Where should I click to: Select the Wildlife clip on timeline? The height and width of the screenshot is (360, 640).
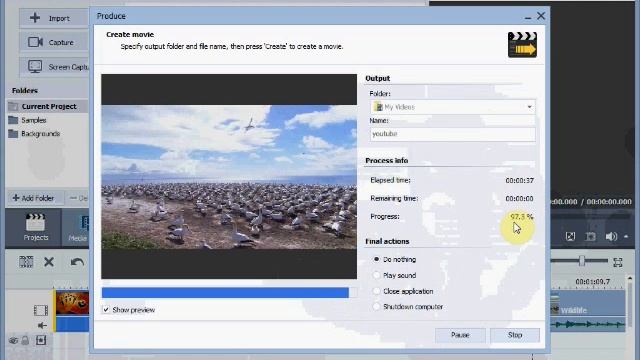(587, 304)
